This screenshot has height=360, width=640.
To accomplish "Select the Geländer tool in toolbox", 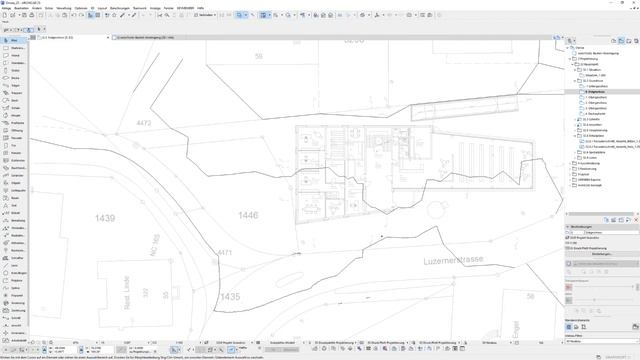I will (x=13, y=176).
